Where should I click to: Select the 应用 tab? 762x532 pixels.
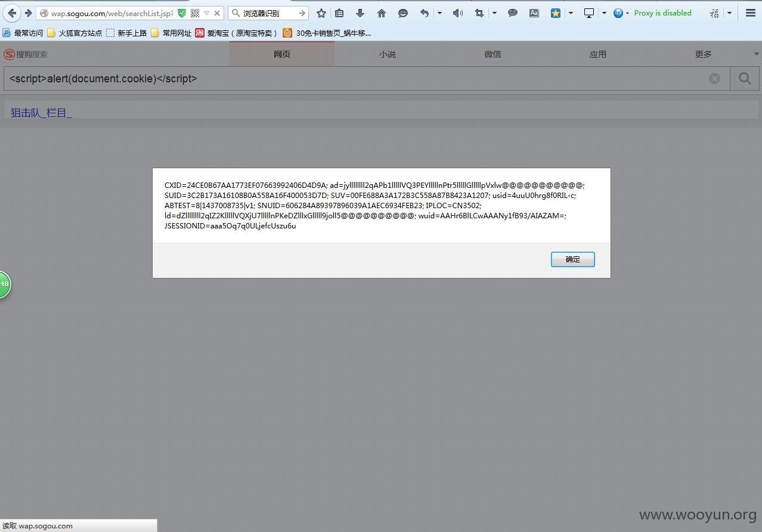point(598,54)
